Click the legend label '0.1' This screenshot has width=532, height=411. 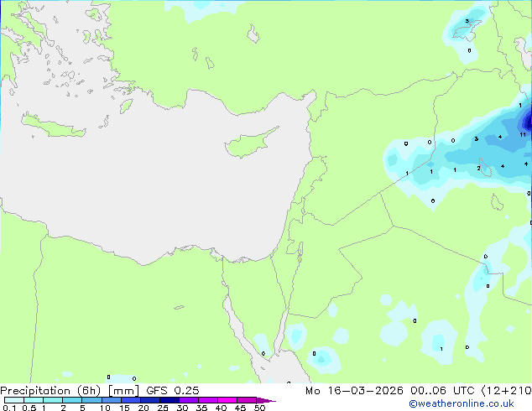point(8,408)
